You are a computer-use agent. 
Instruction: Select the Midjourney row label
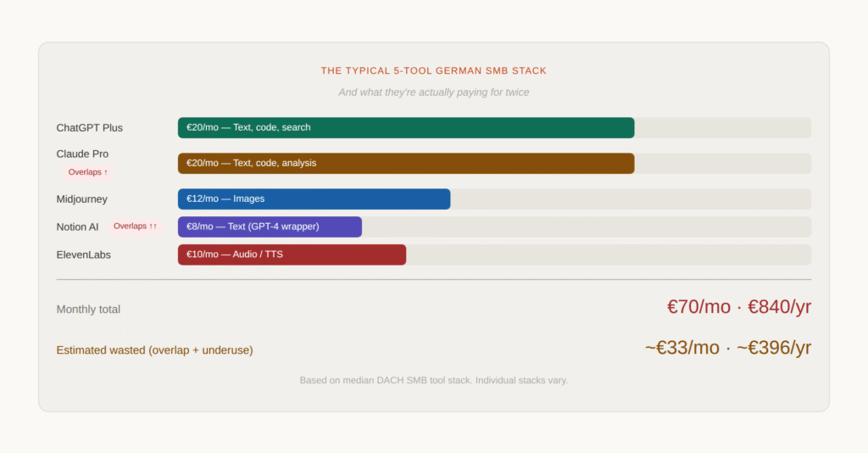tap(81, 199)
